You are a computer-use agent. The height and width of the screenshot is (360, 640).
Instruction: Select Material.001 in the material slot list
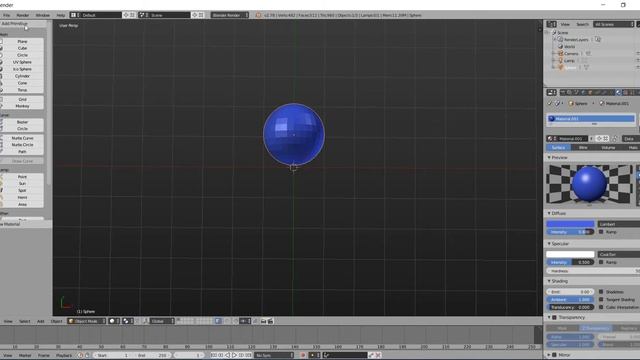591,119
